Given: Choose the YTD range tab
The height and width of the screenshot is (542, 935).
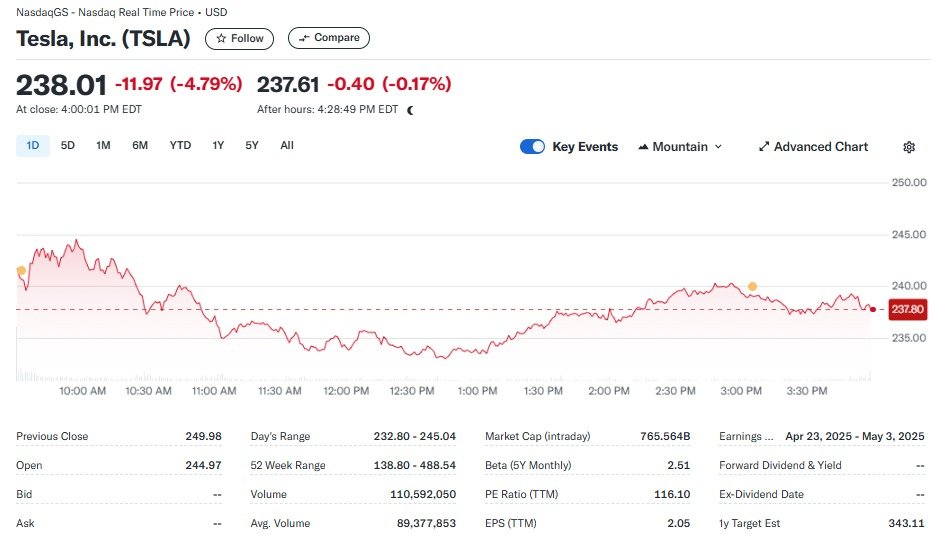Looking at the screenshot, I should coord(180,145).
